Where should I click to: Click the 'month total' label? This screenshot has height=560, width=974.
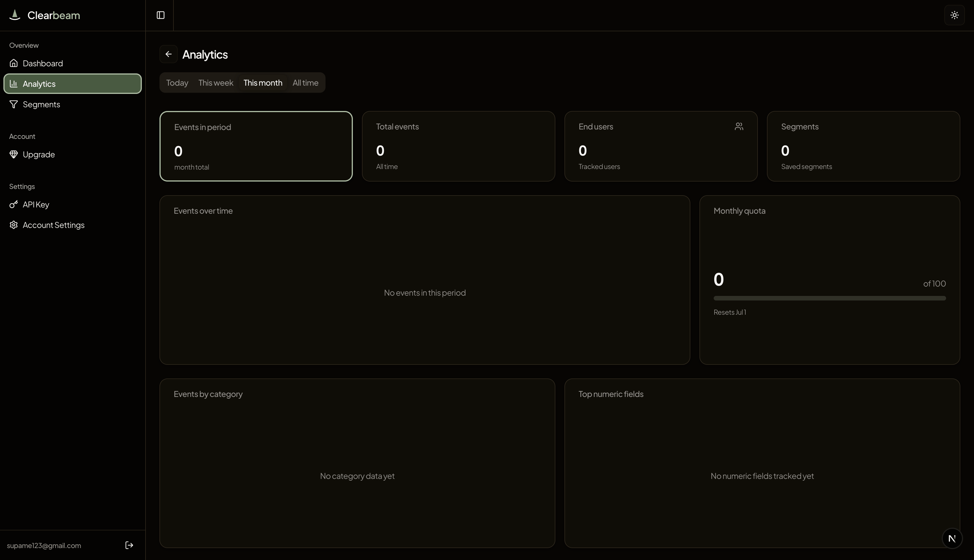click(x=192, y=167)
